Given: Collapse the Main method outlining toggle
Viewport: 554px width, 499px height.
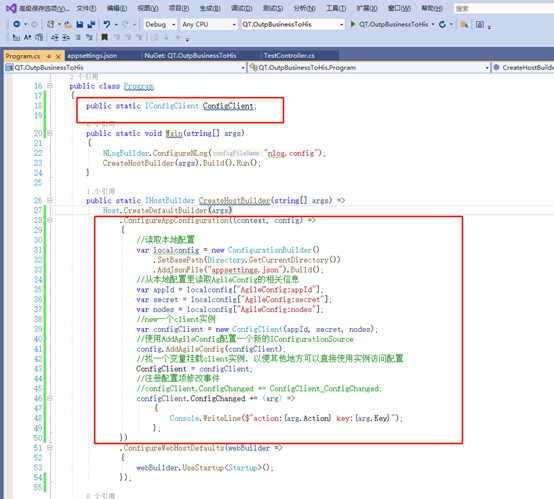Looking at the screenshot, I should click(50, 133).
